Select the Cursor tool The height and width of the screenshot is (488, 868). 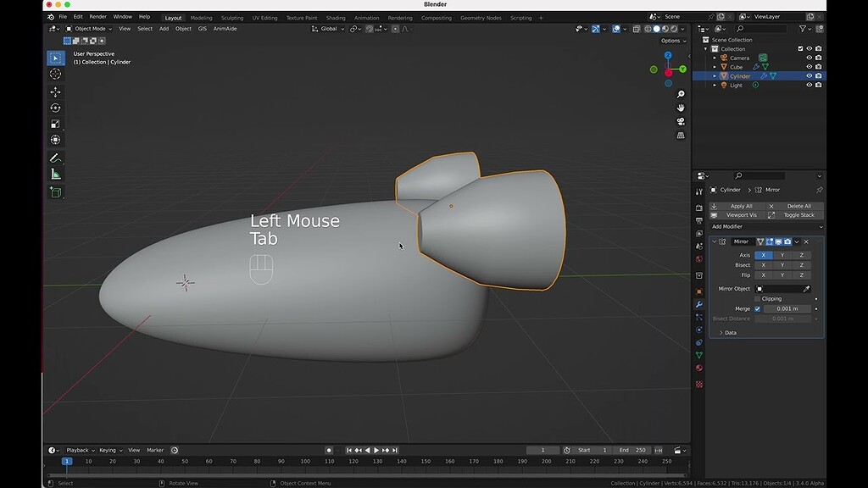[x=55, y=75]
